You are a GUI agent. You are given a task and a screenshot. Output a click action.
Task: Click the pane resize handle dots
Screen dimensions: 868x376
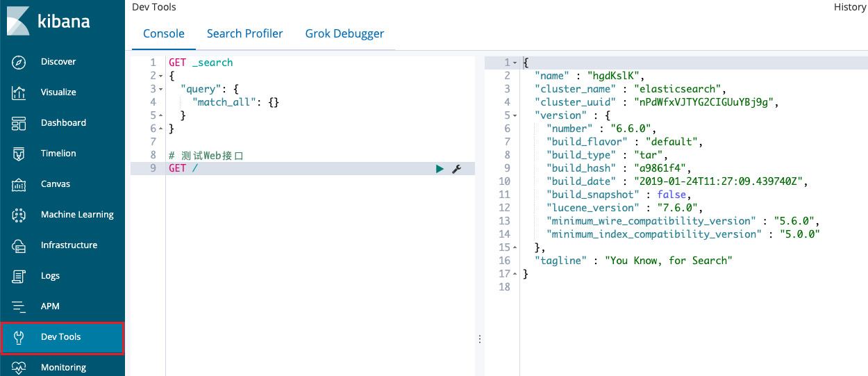tap(480, 339)
